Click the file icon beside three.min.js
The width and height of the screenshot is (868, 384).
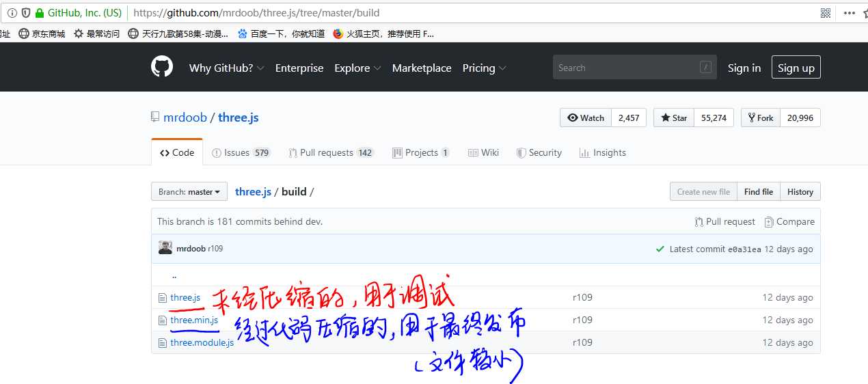[x=163, y=320]
